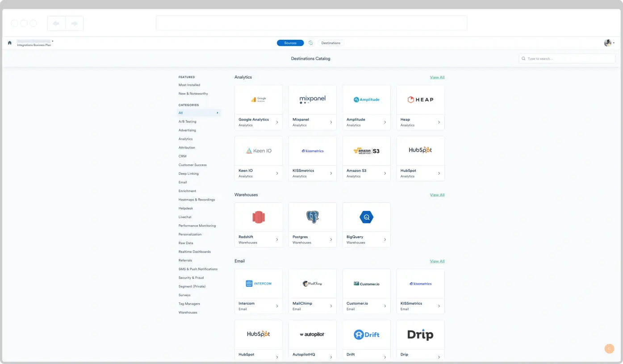Select the BigQuery hexagon logo
Viewport: 623px width, 364px height.
tap(367, 217)
